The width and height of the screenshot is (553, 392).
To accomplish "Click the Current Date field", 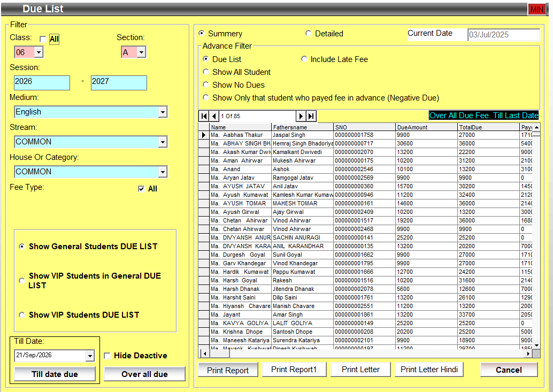I will 504,35.
